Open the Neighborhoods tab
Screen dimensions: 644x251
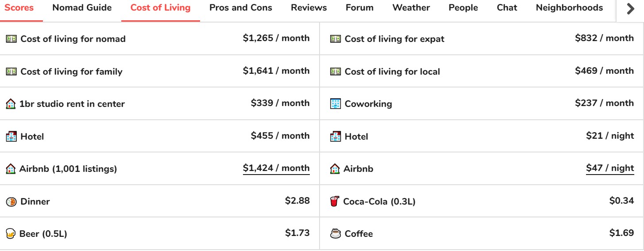[569, 8]
